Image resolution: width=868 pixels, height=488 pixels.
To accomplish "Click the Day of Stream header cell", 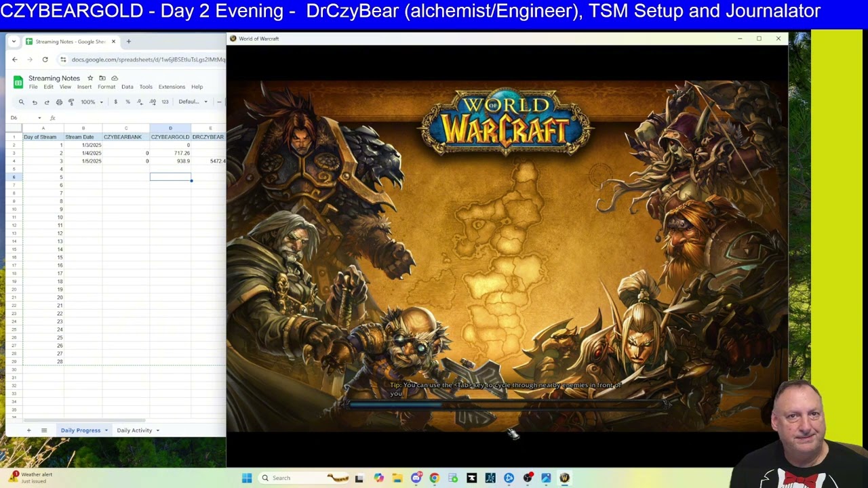I will 43,137.
